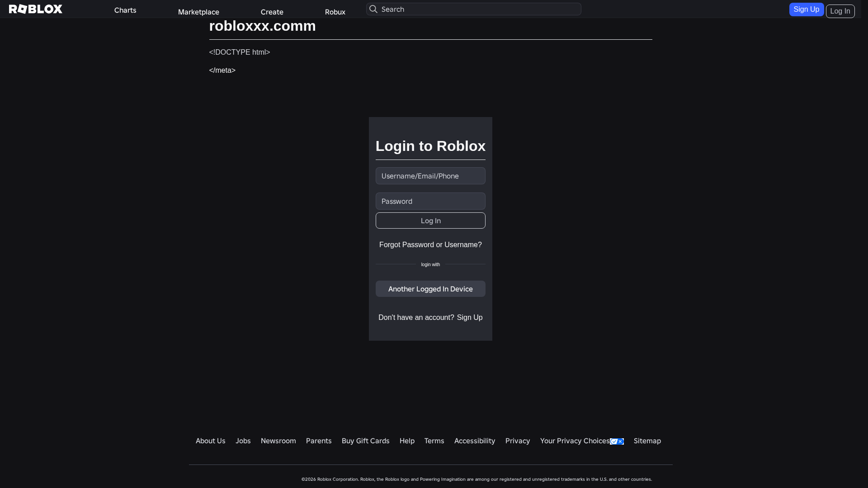Open the Help footer link
This screenshot has width=868, height=488.
pyautogui.click(x=407, y=441)
